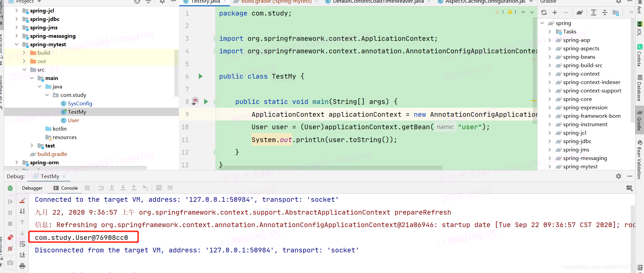The image size is (644, 273).
Task: Collapse com.study package node
Action: click(47, 95)
